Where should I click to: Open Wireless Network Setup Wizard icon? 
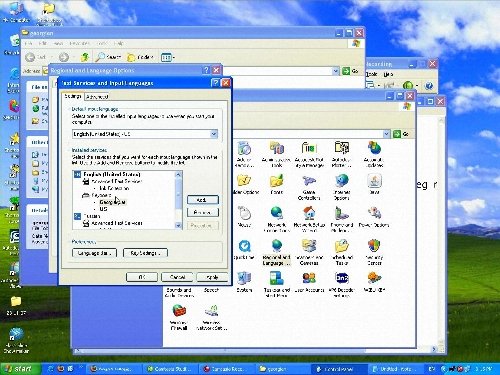coord(211,317)
